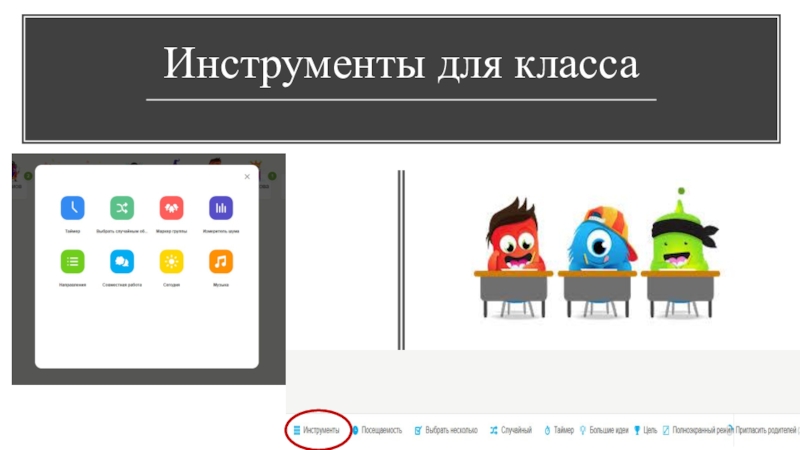
Task: Click Посещаемость in the bottom toolbar
Action: click(377, 430)
